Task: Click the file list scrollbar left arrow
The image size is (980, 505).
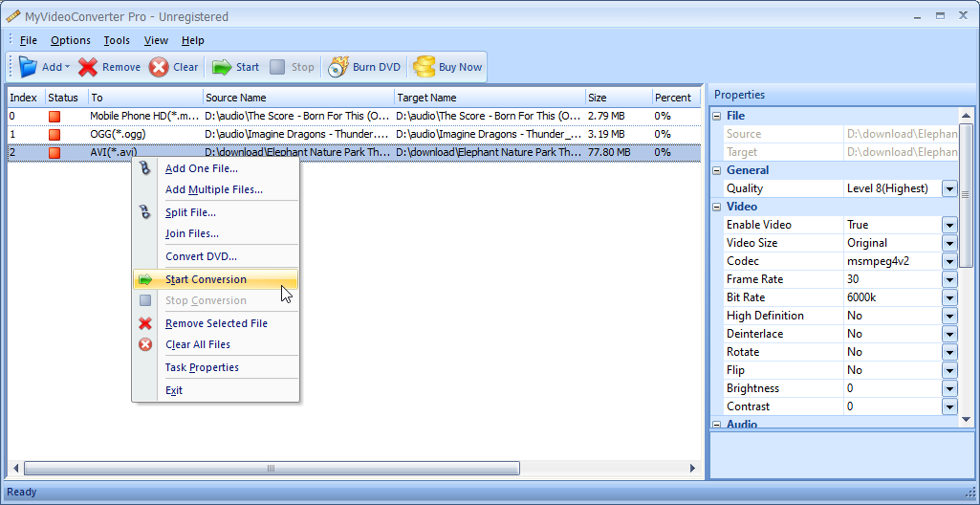Action: pos(15,468)
